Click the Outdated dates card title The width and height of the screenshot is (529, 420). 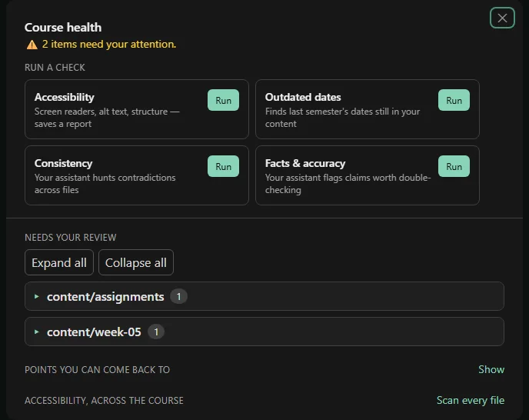click(303, 97)
